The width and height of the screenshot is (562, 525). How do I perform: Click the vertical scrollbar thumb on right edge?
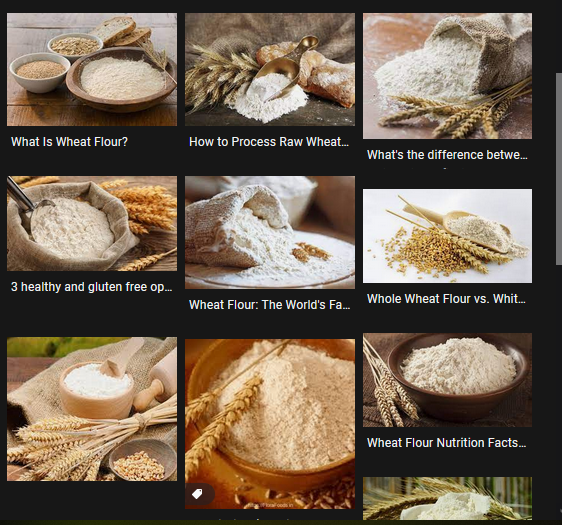click(x=559, y=169)
